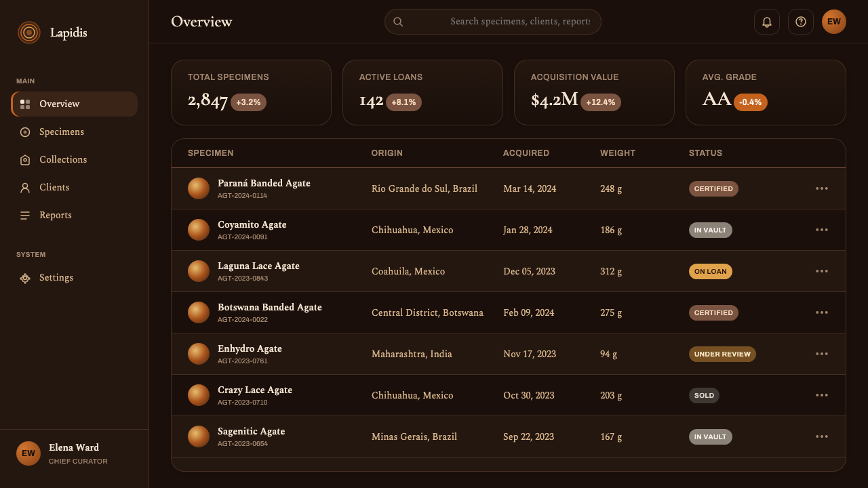868x488 pixels.
Task: Click the -0.4% grade change badge
Action: [x=751, y=102]
